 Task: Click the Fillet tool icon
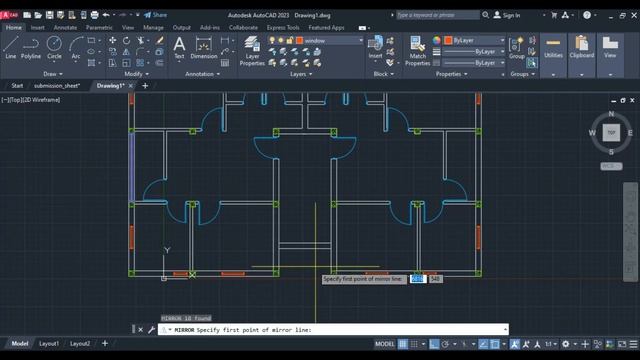click(140, 52)
